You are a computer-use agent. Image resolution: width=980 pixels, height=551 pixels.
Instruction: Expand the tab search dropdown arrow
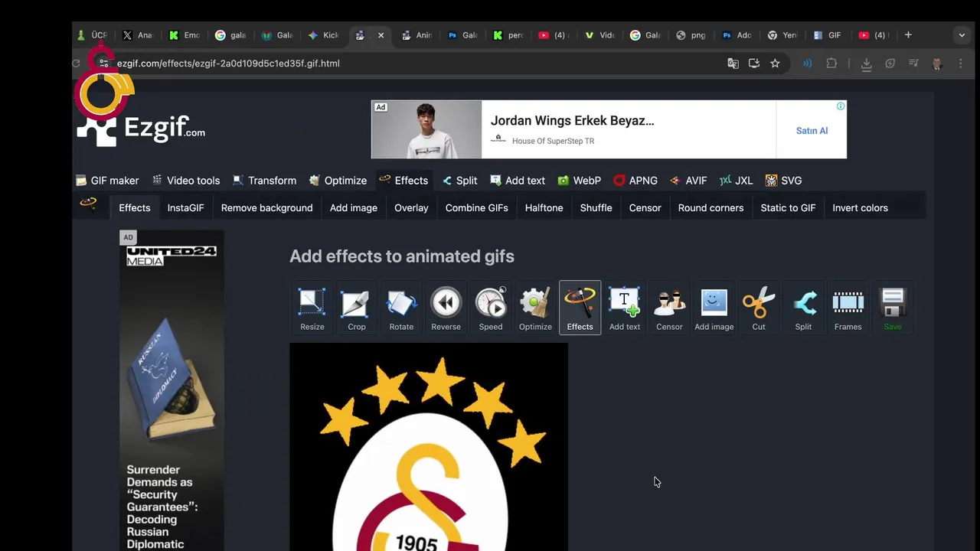pos(962,35)
